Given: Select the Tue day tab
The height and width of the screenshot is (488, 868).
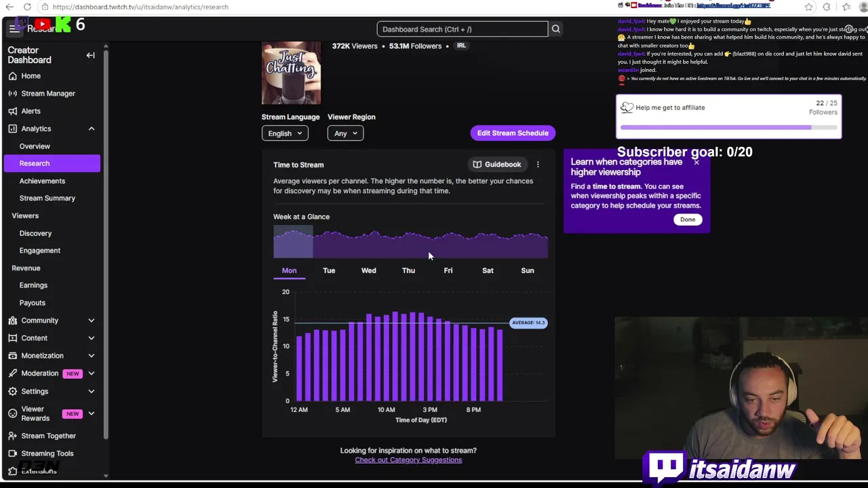Looking at the screenshot, I should tap(329, 270).
